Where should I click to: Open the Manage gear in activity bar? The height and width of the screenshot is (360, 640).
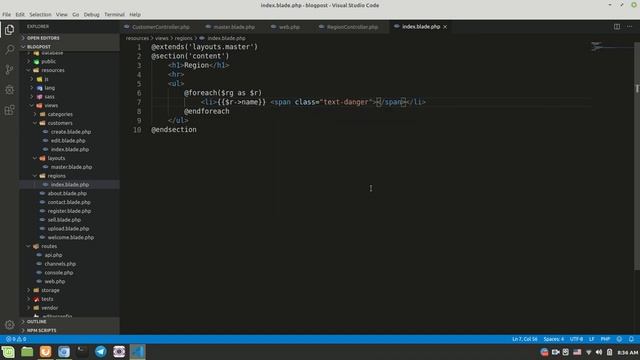click(x=9, y=324)
